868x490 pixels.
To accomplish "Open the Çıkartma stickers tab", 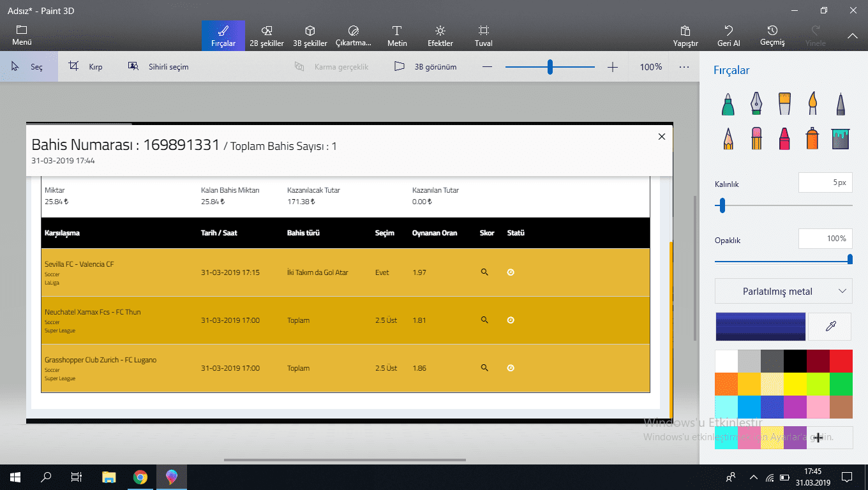I will pyautogui.click(x=354, y=36).
